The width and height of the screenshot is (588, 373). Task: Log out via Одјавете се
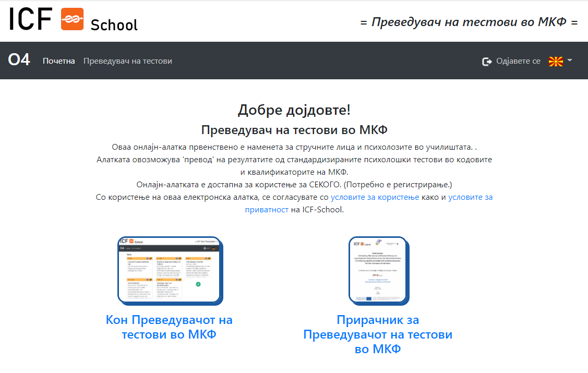(x=518, y=61)
